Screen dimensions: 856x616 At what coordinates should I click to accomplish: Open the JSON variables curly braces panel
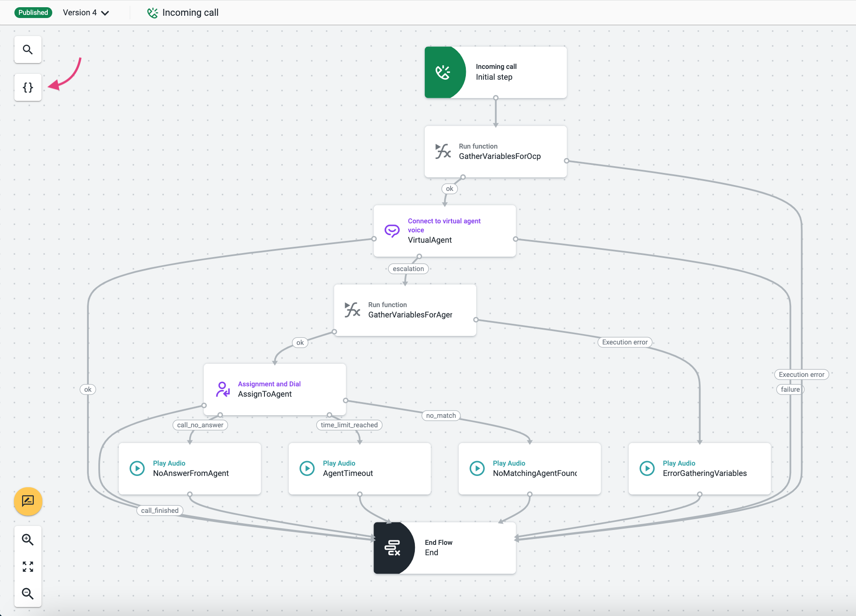(x=28, y=87)
